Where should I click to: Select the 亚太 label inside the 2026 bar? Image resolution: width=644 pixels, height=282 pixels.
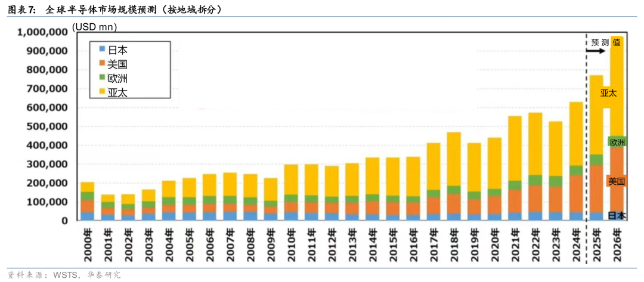pos(608,92)
